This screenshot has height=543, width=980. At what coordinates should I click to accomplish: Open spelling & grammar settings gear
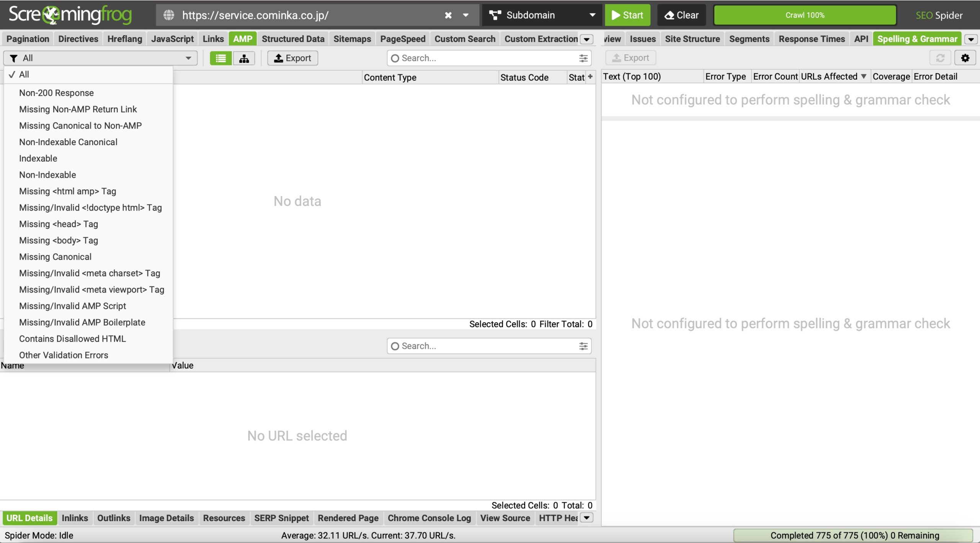tap(965, 58)
